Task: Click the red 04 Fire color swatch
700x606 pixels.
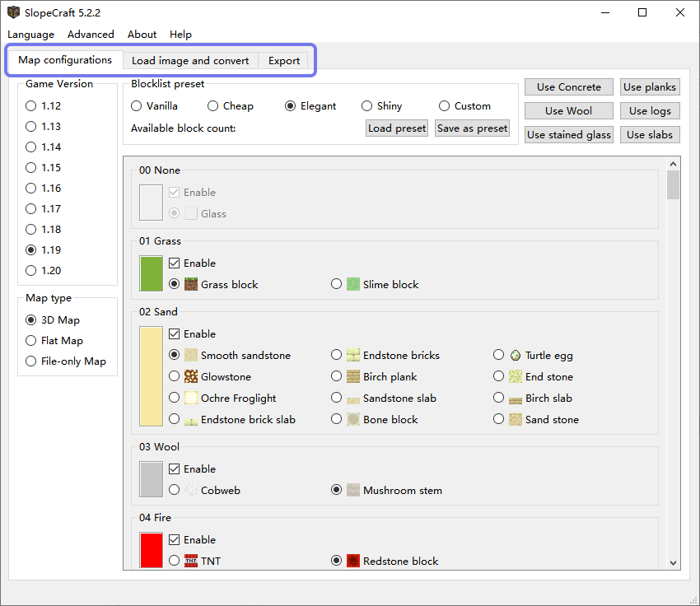Action: [x=152, y=549]
